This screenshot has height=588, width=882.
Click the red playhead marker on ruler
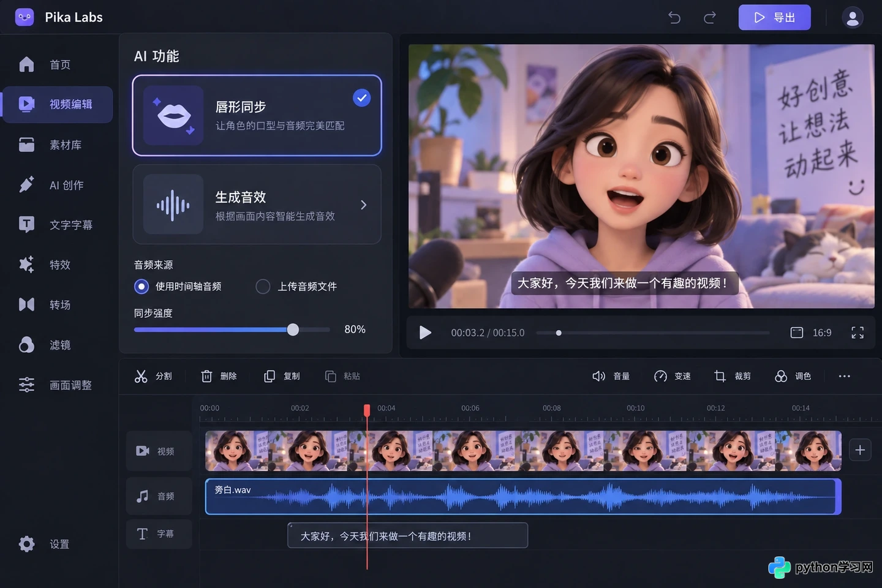(x=367, y=410)
